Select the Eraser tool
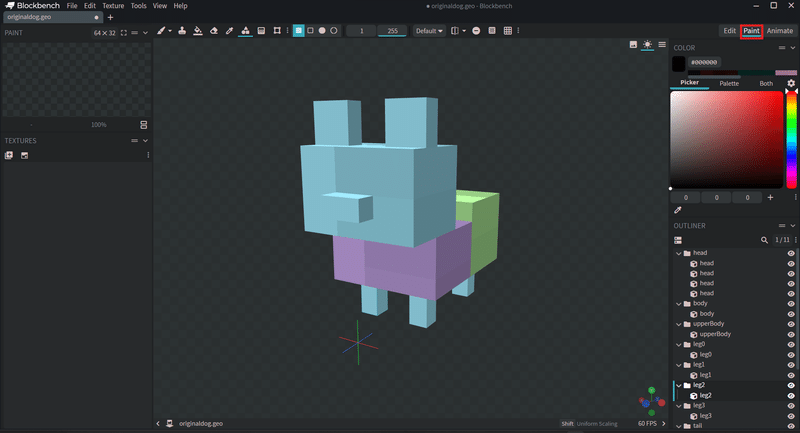 pos(214,31)
